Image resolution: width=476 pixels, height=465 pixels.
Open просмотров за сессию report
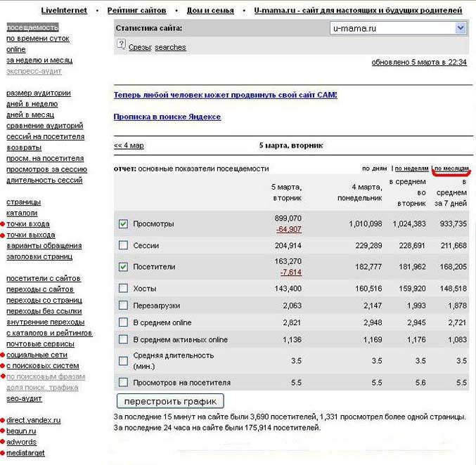pyautogui.click(x=46, y=169)
